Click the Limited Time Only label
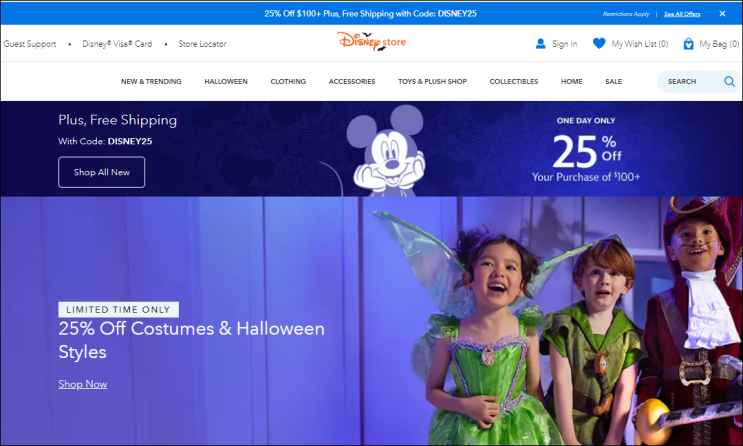The image size is (743, 446). click(118, 309)
